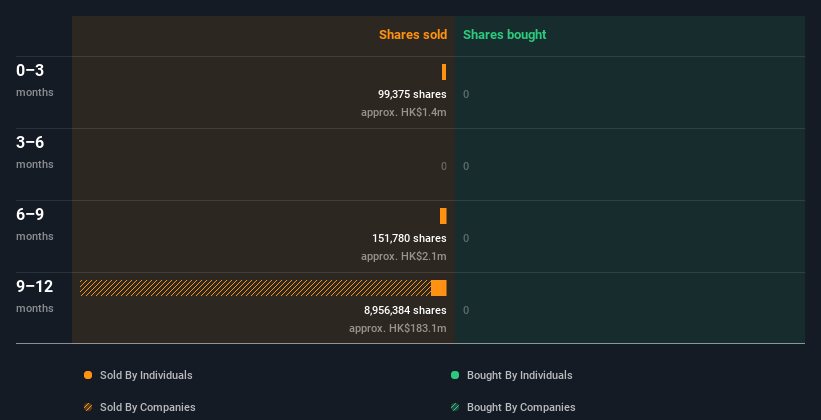Click the shares bought '0' in 9–12 months row
Image resolution: width=821 pixels, height=420 pixels.
[466, 310]
